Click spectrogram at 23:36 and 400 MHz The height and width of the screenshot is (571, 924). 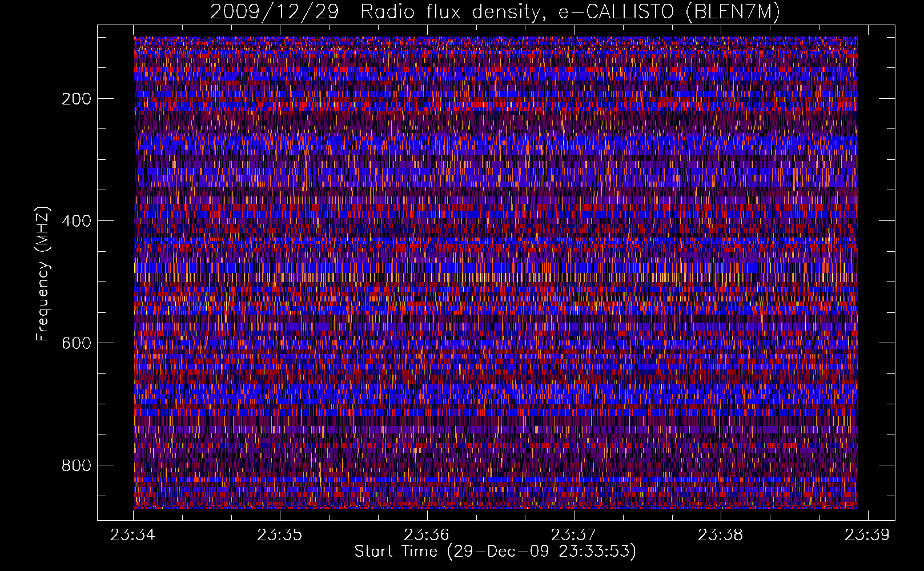(427, 220)
